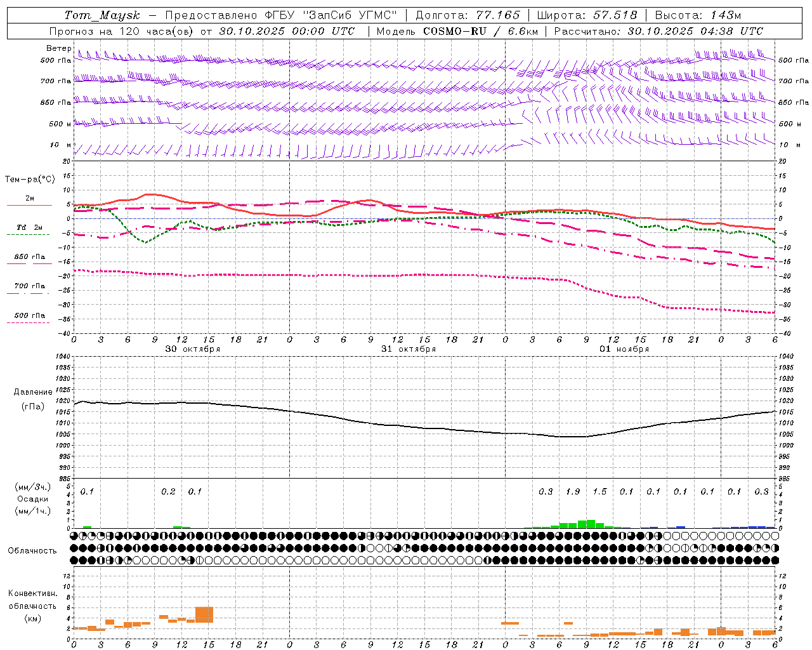The image size is (812, 650).
Task: Click the 30 октября date label
Action: click(x=193, y=349)
